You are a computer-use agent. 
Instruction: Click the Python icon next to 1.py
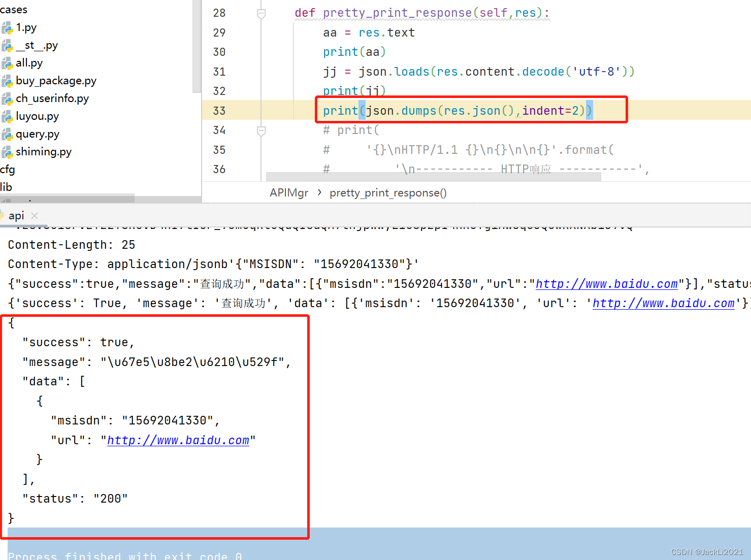tap(7, 27)
